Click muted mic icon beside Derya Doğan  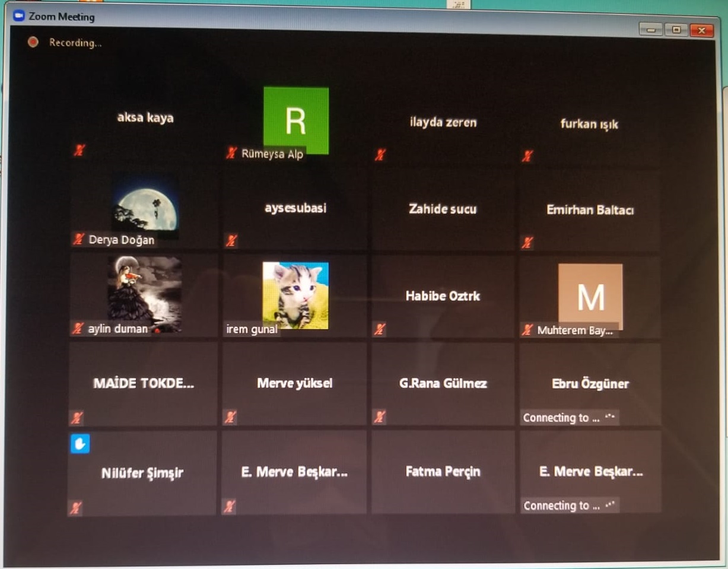click(78, 240)
